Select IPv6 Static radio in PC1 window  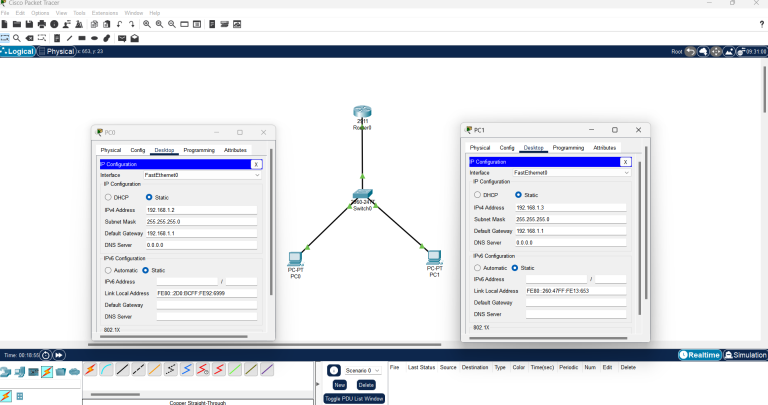[515, 268]
